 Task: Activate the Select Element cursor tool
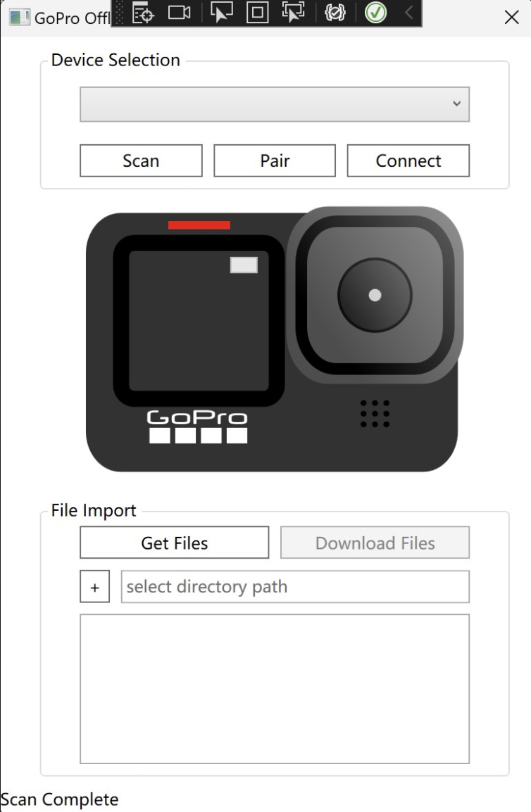[x=221, y=13]
